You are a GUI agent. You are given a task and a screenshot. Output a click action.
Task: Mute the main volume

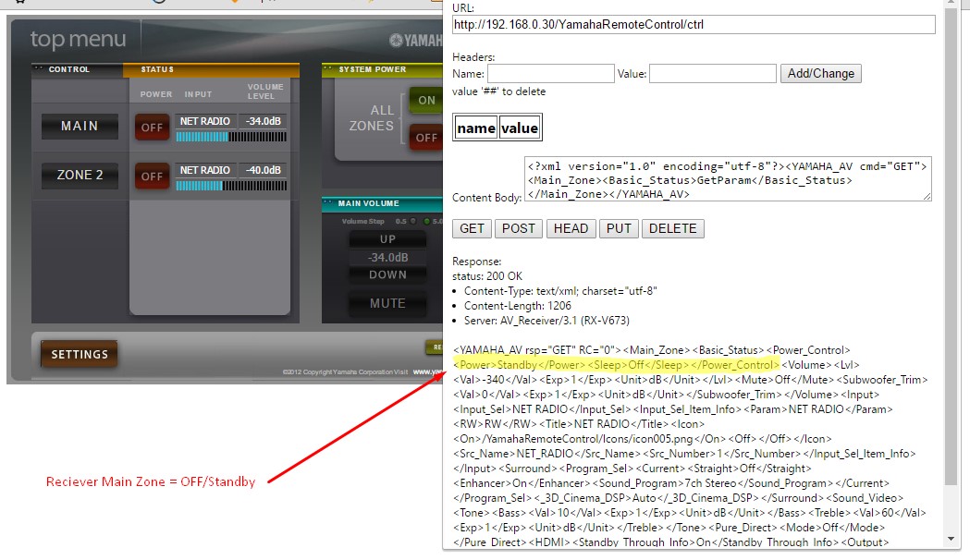pos(387,303)
